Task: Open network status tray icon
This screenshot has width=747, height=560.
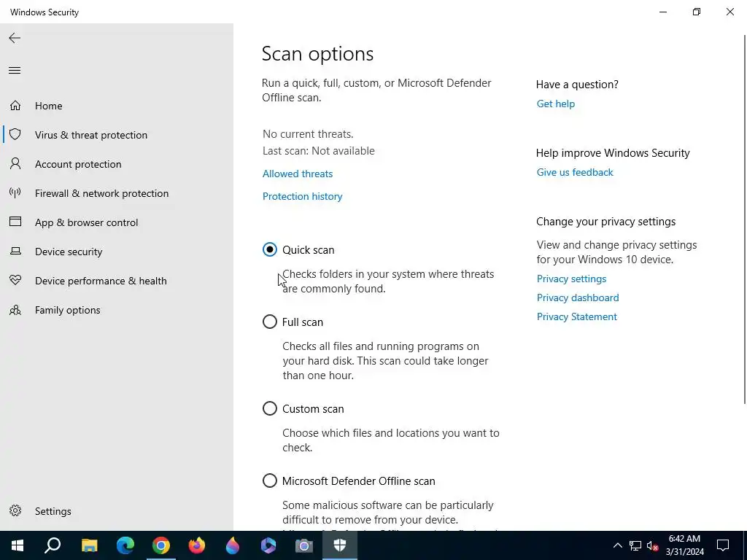Action: (x=635, y=545)
